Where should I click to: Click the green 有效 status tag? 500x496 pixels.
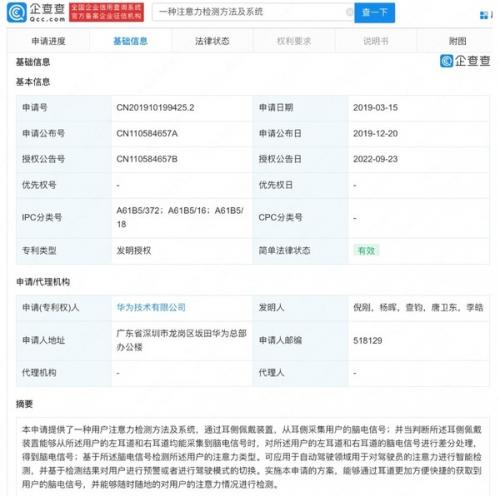(x=366, y=250)
